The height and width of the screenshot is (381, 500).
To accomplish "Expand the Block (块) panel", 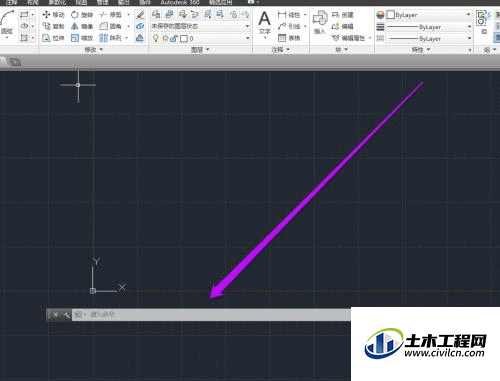I will click(x=342, y=50).
